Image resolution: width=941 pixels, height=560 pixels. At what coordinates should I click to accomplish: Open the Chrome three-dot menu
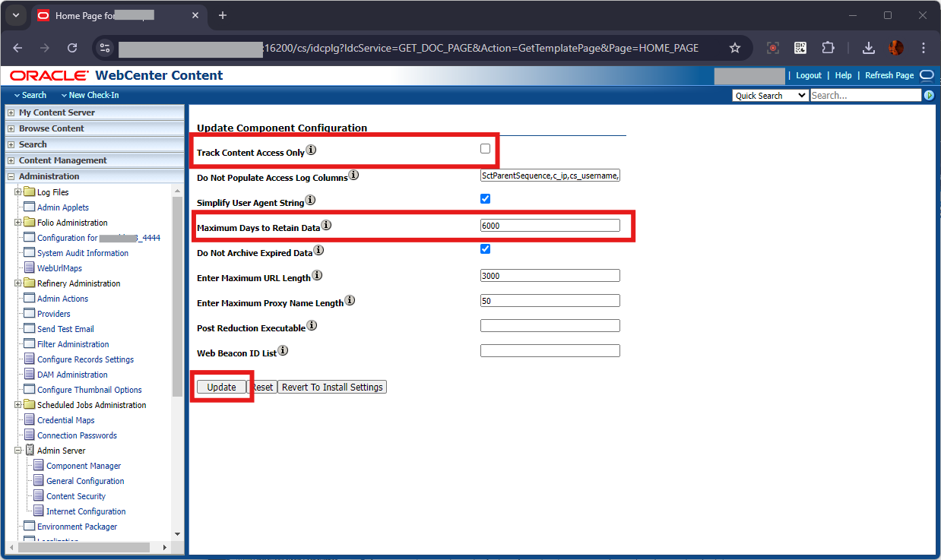[924, 48]
